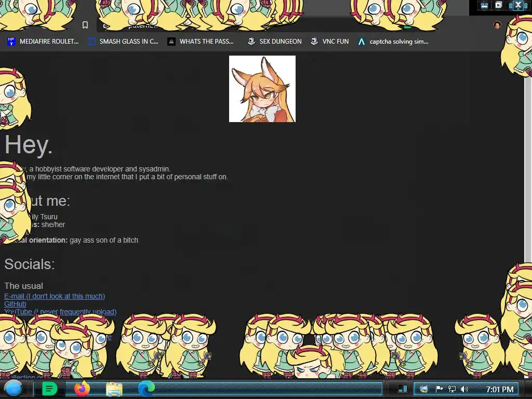Viewport: 532px width, 399px height.
Task: Click the colorful tray app icon
Action: coord(424,389)
